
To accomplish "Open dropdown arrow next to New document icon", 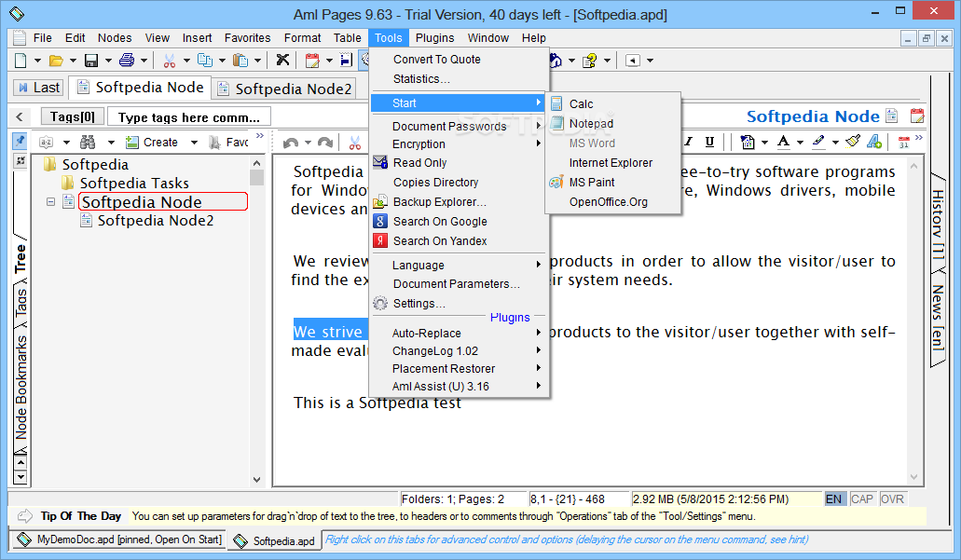I will pos(37,60).
